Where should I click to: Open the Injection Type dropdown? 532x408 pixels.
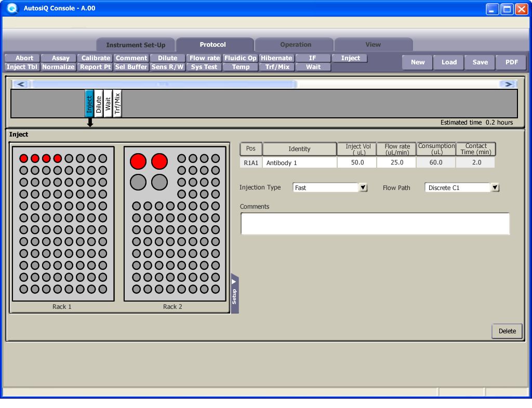click(363, 187)
